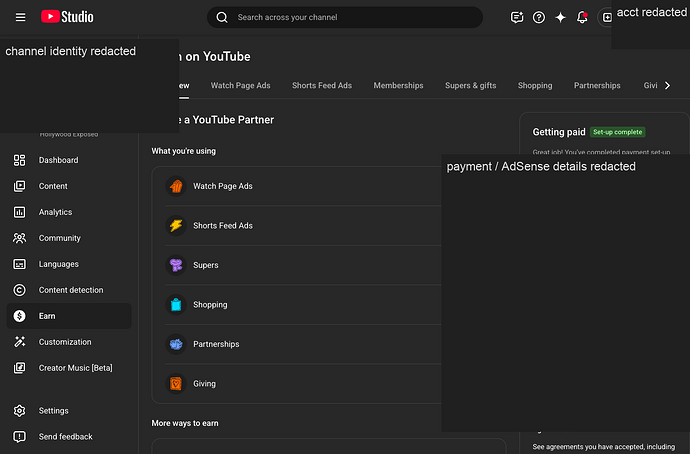
Task: Open the feedback chat icon in header
Action: [517, 17]
